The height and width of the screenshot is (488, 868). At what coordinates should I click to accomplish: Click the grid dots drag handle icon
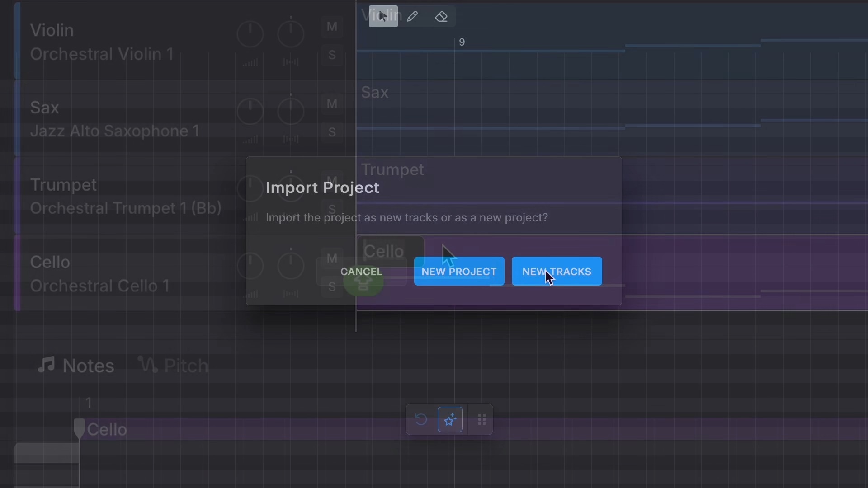coord(482,420)
